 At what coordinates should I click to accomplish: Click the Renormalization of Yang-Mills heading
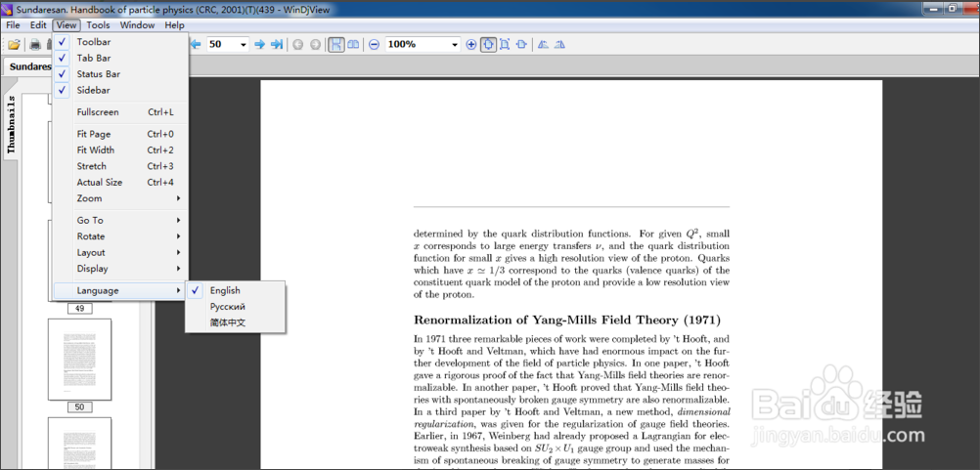[567, 320]
